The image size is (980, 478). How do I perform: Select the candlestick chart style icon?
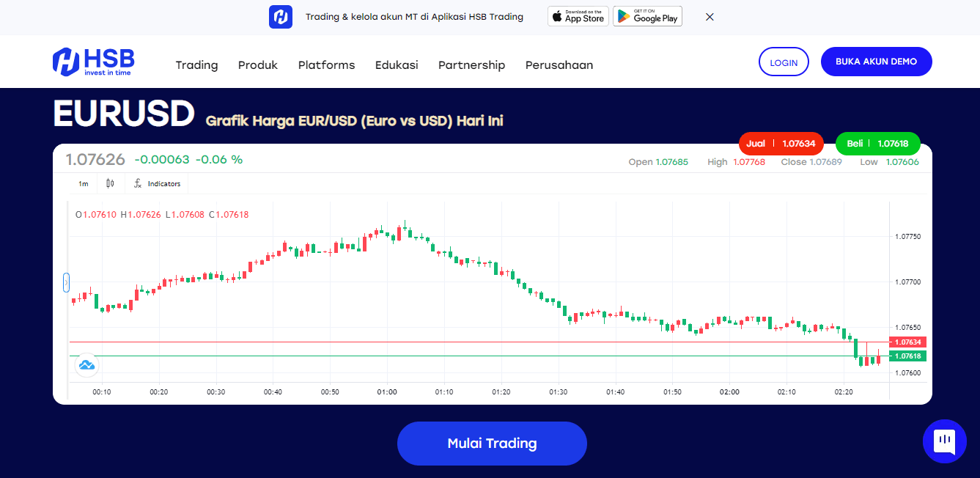click(x=110, y=183)
